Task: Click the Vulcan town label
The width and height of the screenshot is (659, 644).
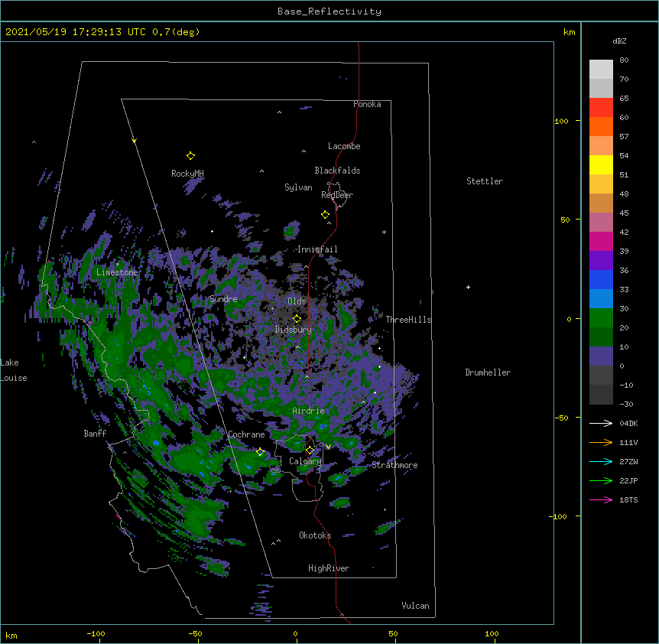Action: 415,606
